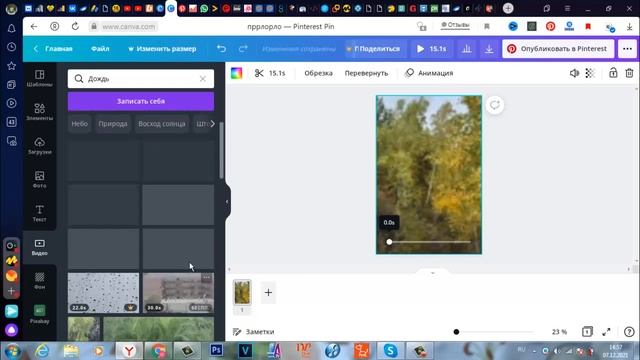This screenshot has width=640, height=360.
Task: Download the design with the arrow icon
Action: [489, 49]
